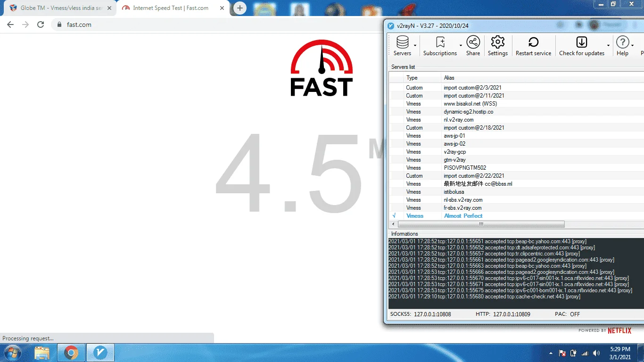Click the horizontal scrollbar thumb in servers list
644x362 pixels.
coord(481,224)
